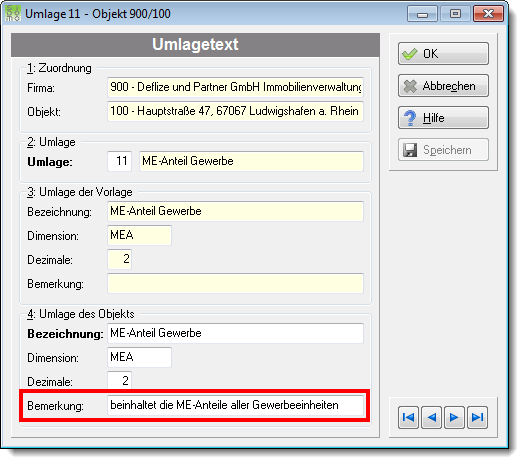Click the green checkmark OK button
The height and width of the screenshot is (464, 524).
click(x=443, y=53)
